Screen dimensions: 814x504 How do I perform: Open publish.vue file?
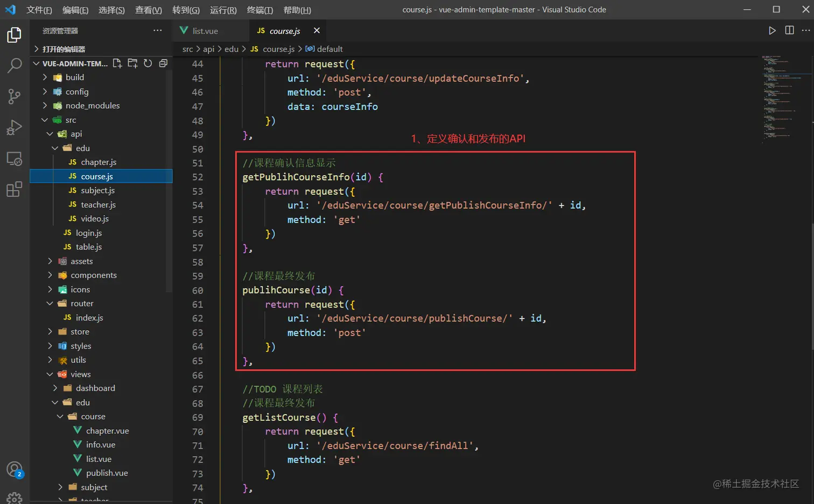point(101,473)
